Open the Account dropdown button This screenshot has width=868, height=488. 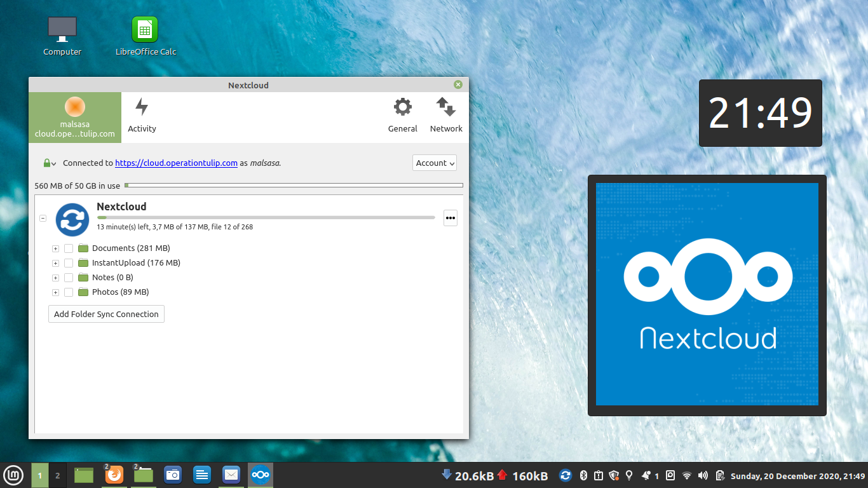pos(435,163)
